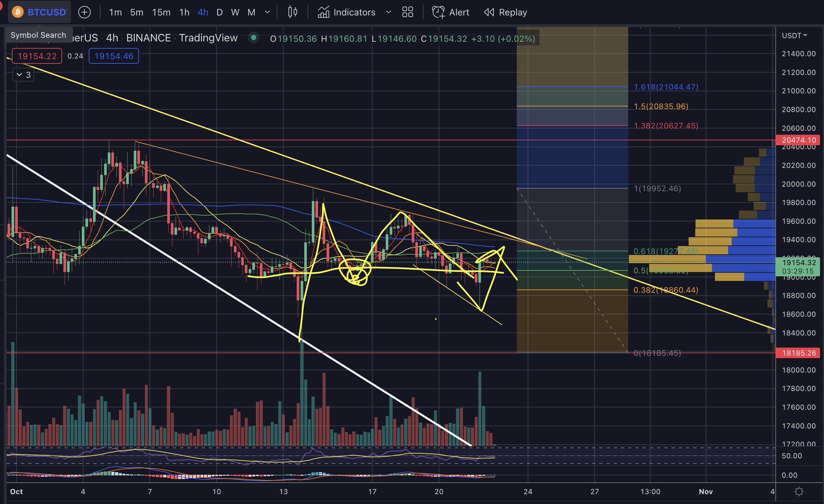Switch to the Daily timeframe
824x504 pixels.
pos(219,12)
